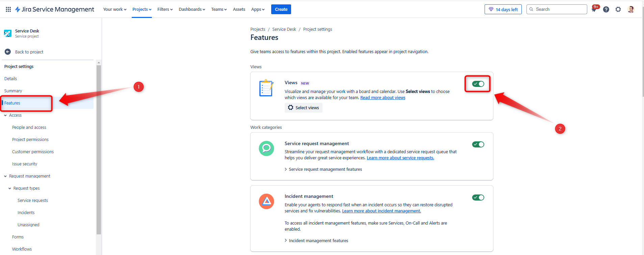
Task: Open the help question mark icon
Action: tap(606, 9)
